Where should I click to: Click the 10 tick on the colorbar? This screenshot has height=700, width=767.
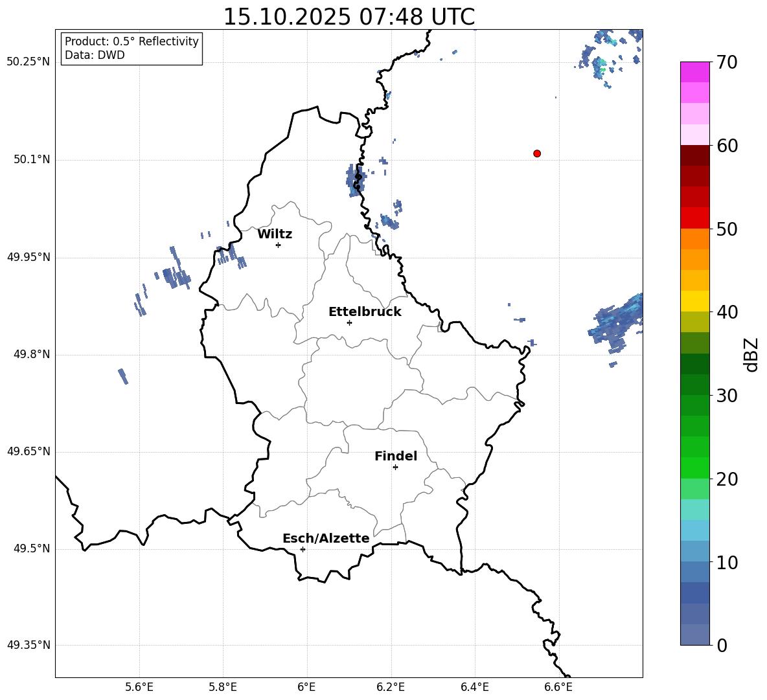coord(727,562)
